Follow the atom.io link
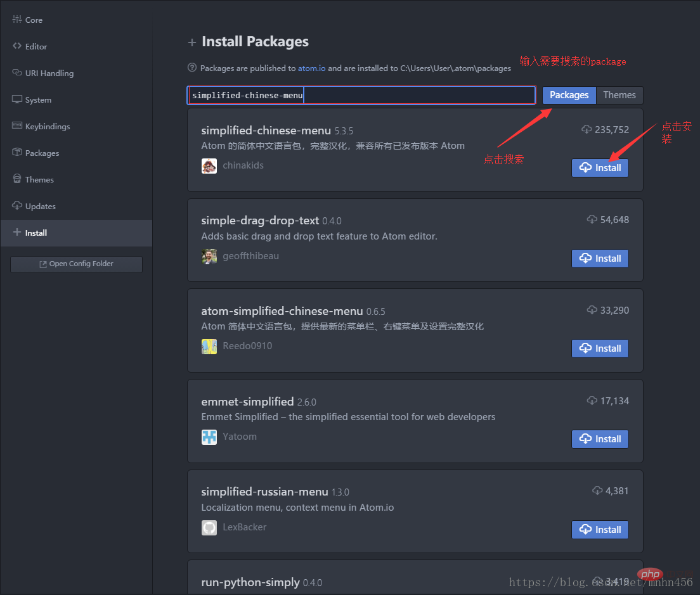The height and width of the screenshot is (595, 700). (311, 68)
